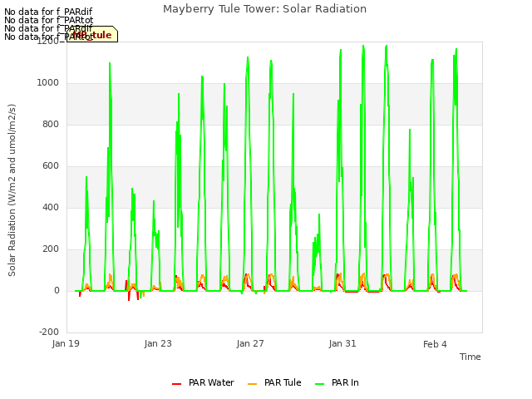This screenshot has width=532, height=399.
Task: Click the Jan 27 x-axis label
Action: [250, 343]
